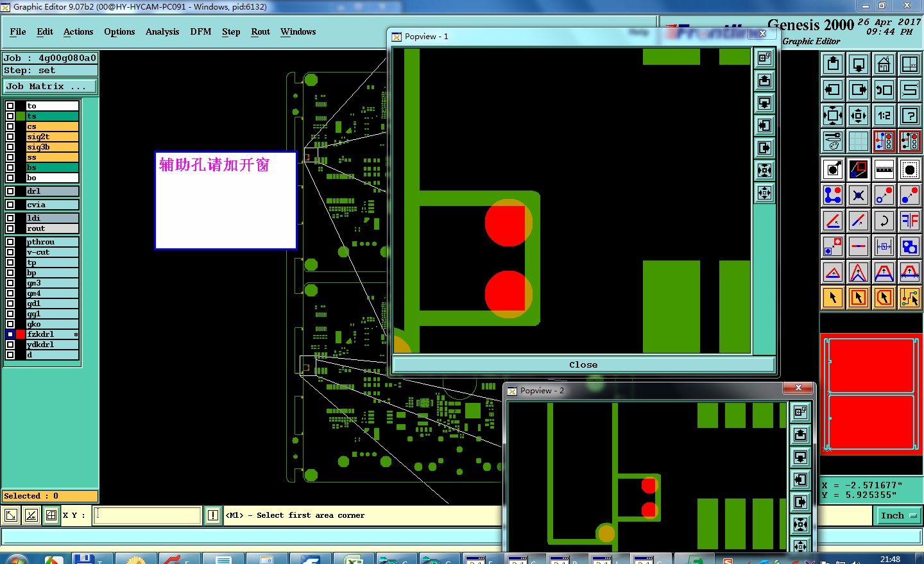This screenshot has height=564, width=924.
Task: Toggle checkbox for layer drl
Action: coord(10,191)
